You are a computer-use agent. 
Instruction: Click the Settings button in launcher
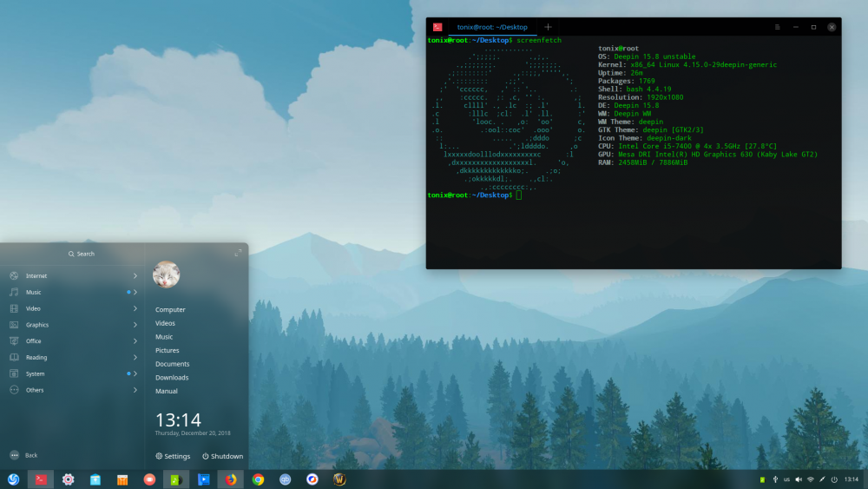click(x=173, y=456)
